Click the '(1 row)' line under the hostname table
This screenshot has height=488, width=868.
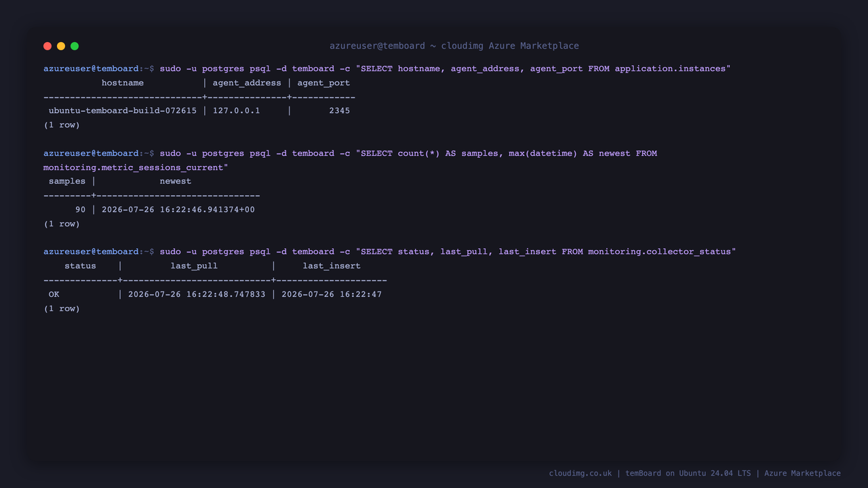pos(62,125)
